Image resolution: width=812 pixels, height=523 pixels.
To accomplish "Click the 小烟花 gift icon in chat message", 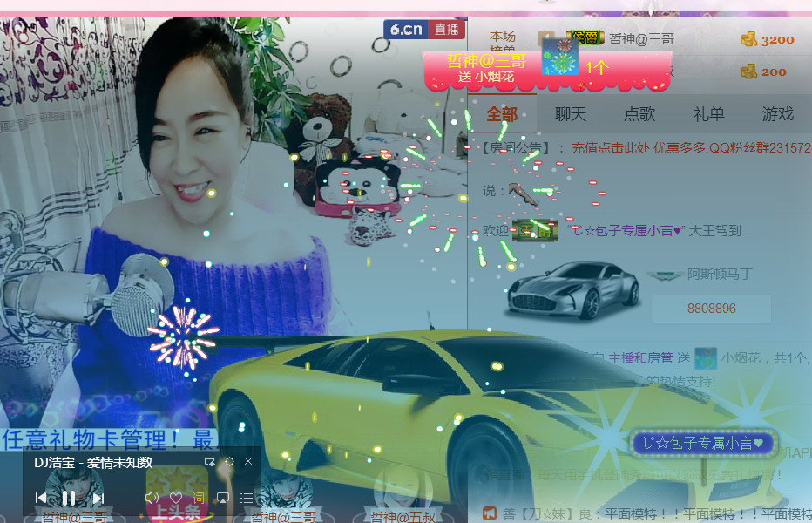I will tap(706, 358).
